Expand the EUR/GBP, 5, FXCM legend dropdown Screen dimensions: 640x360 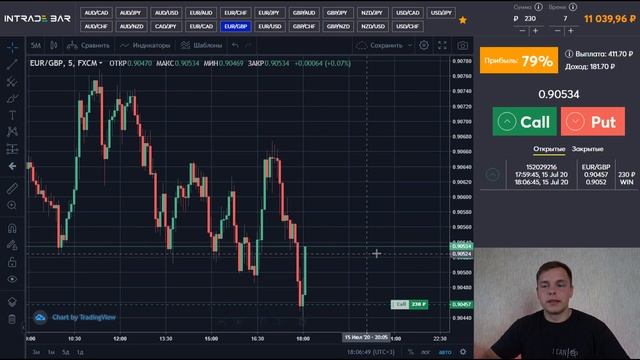(x=101, y=63)
